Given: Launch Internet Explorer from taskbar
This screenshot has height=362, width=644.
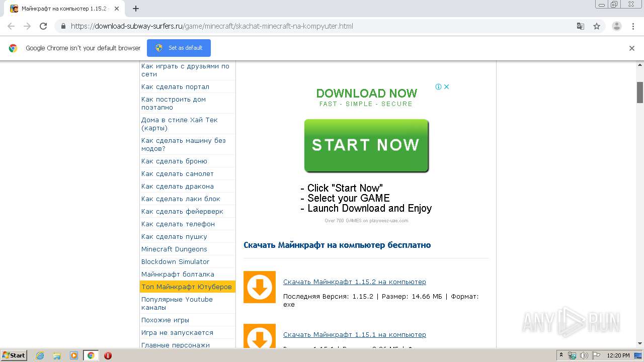Looking at the screenshot, I should 40,355.
